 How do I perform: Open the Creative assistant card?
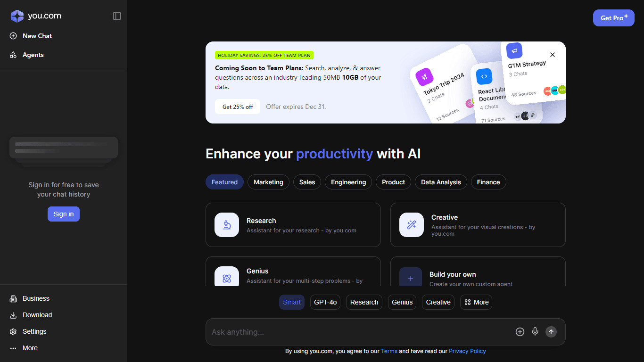478,225
